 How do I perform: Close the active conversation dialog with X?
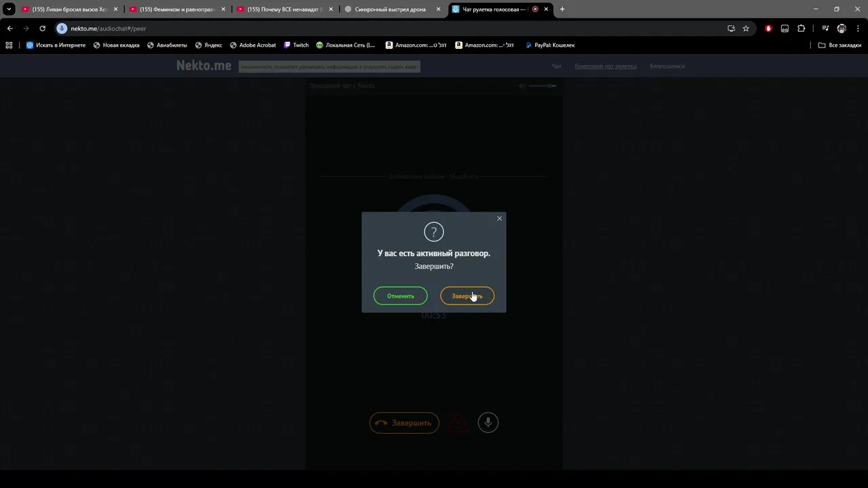pyautogui.click(x=500, y=218)
